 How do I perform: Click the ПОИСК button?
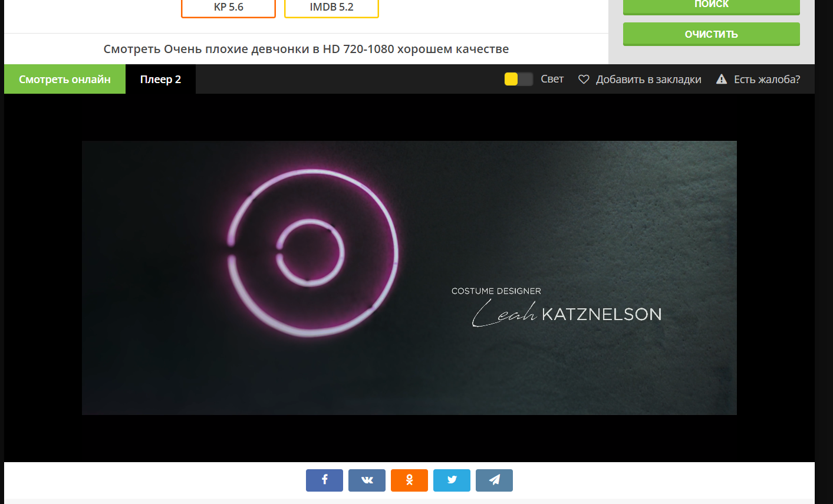pyautogui.click(x=712, y=6)
